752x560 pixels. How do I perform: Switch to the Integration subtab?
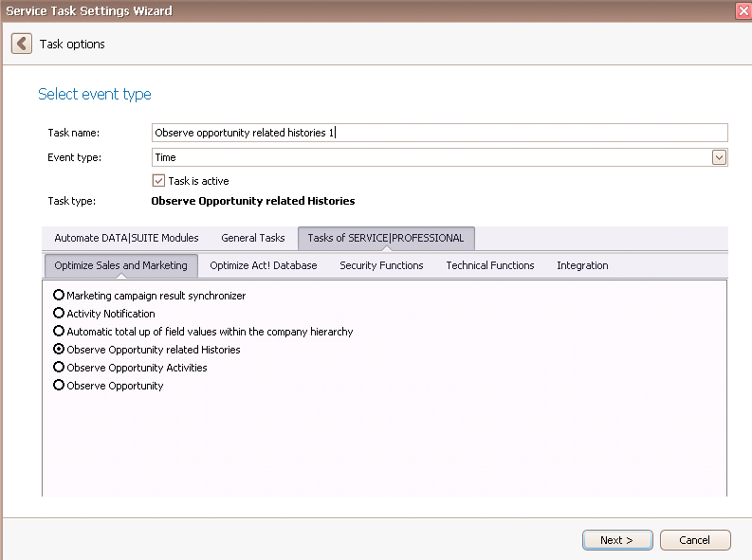point(582,265)
